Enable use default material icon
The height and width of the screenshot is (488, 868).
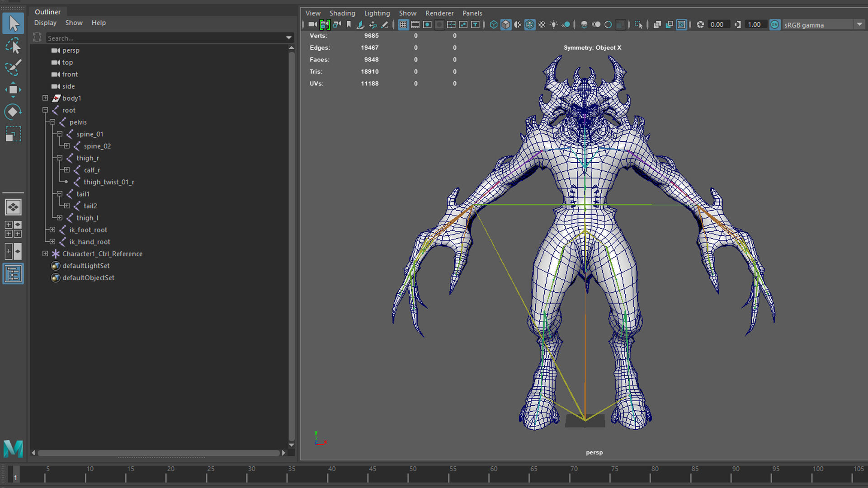[x=518, y=24]
